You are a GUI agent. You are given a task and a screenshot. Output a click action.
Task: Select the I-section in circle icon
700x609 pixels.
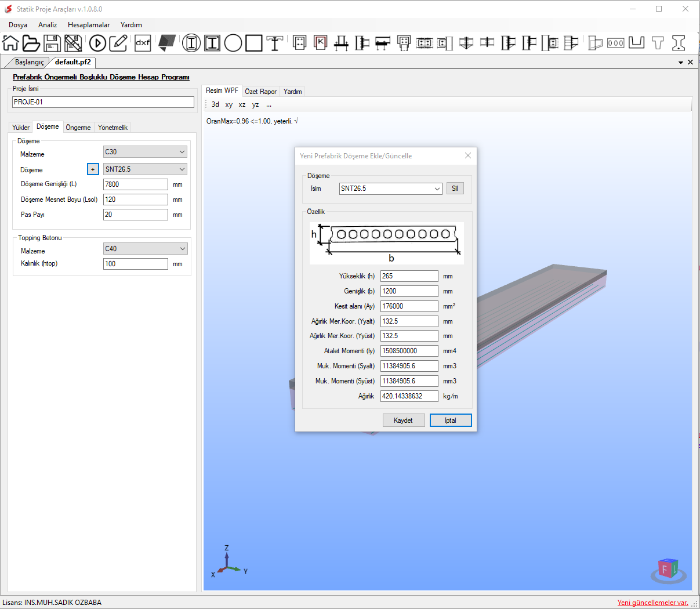[x=191, y=43]
